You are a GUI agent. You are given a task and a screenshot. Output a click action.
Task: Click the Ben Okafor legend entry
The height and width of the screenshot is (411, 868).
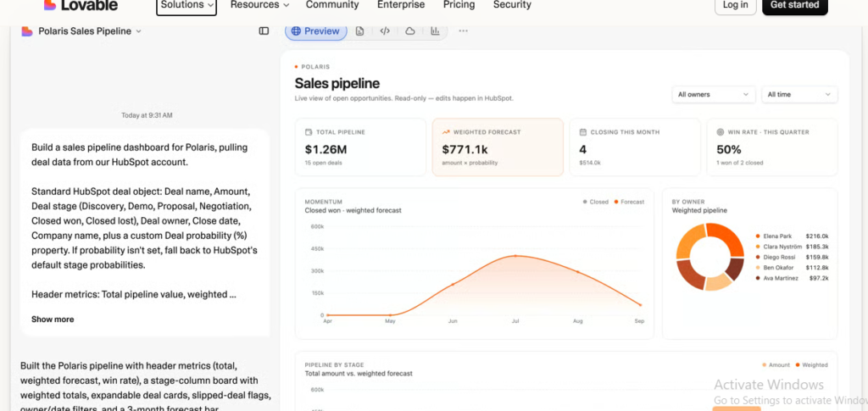pyautogui.click(x=792, y=268)
